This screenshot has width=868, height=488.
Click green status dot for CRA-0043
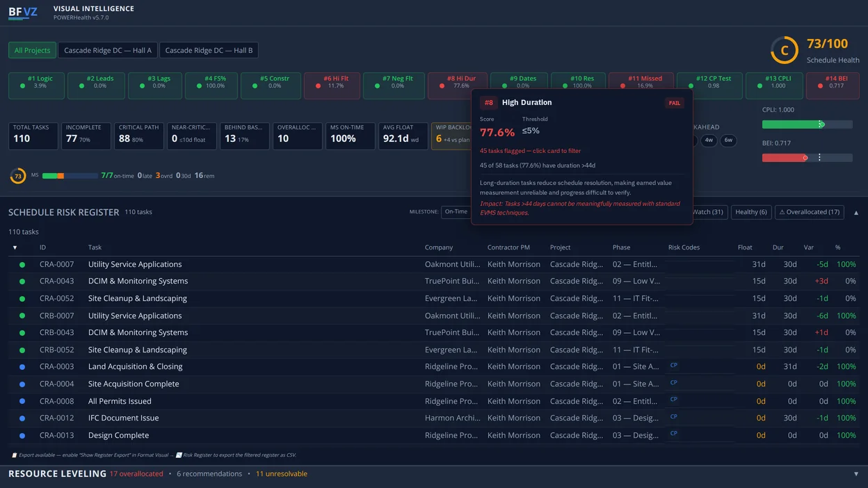(x=22, y=282)
